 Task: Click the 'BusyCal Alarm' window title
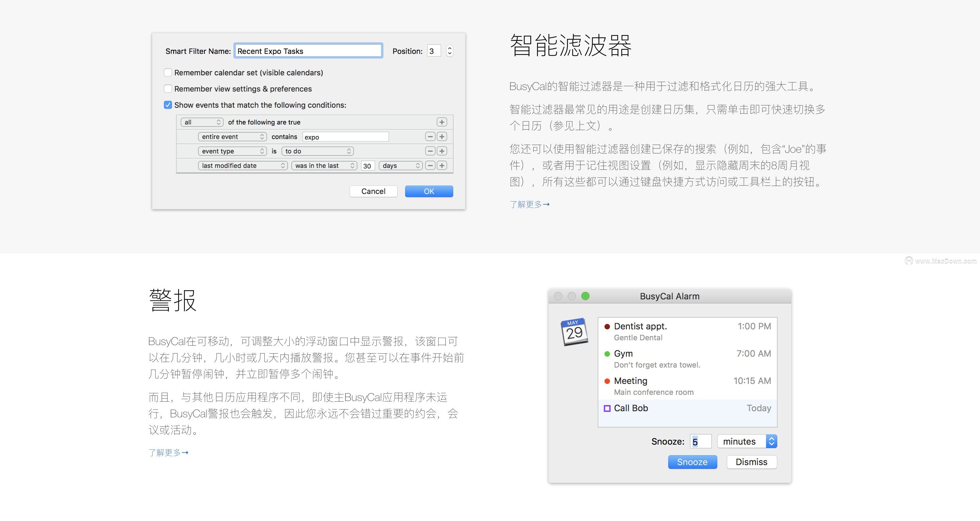click(x=670, y=296)
